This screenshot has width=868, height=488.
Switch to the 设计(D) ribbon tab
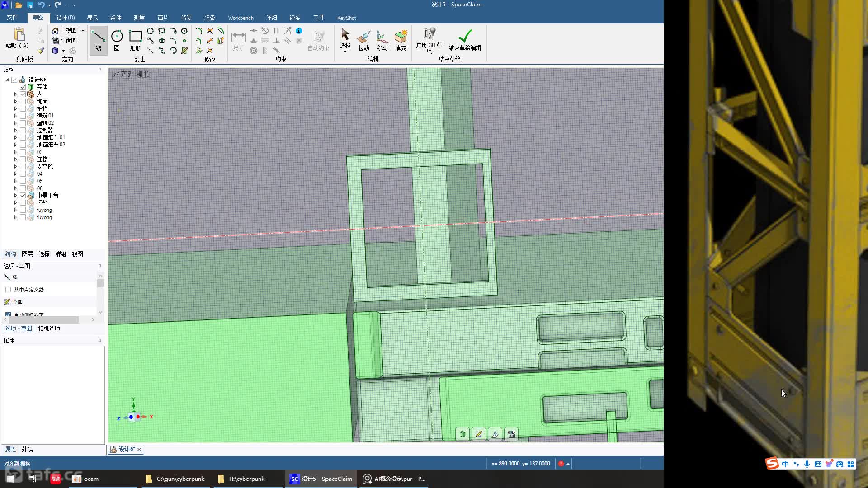pos(66,18)
